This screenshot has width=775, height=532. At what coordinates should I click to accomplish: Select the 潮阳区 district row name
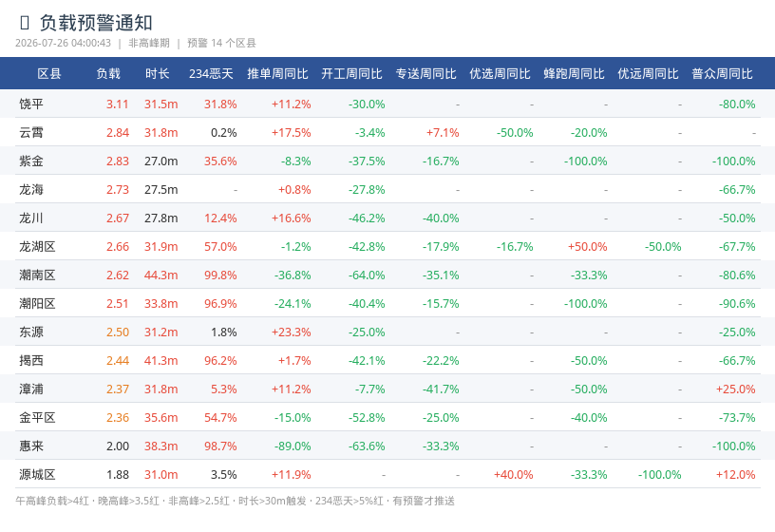tap(37, 304)
